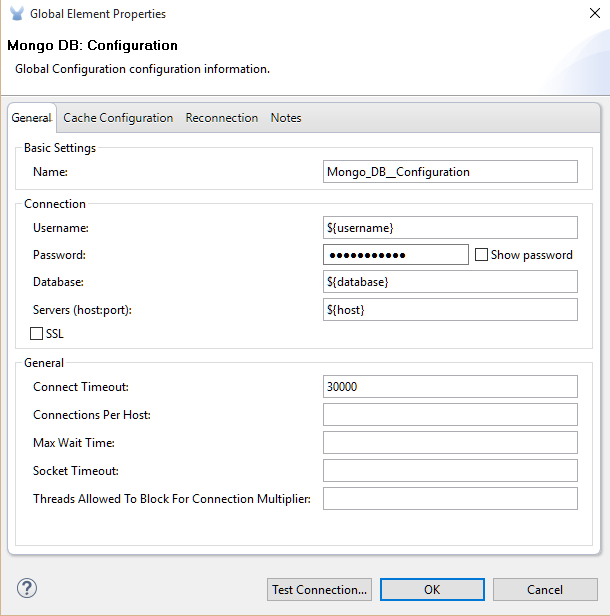Focus the Socket Timeout field
Screen dimensions: 610x616
[450, 470]
